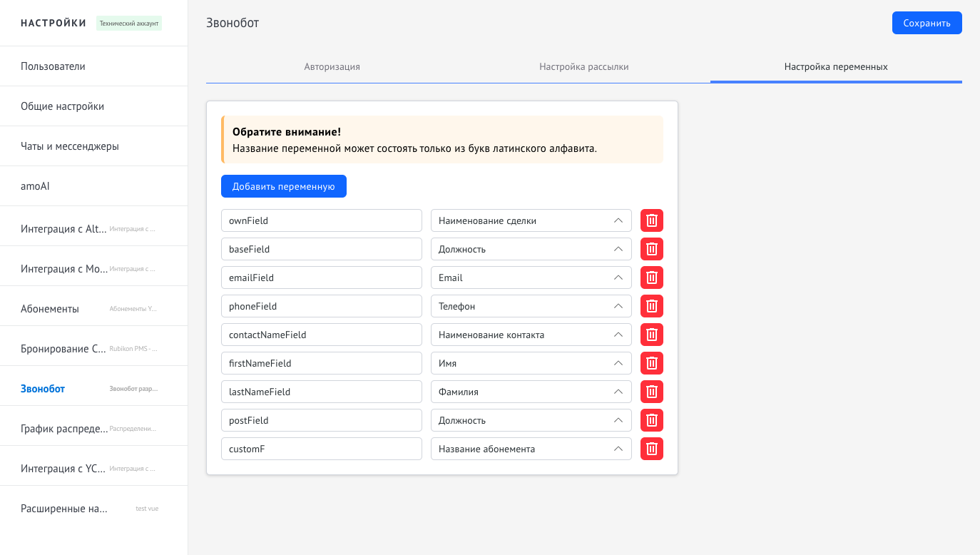Delete the lastNameField variable row
This screenshot has width=980, height=555.
click(x=652, y=392)
